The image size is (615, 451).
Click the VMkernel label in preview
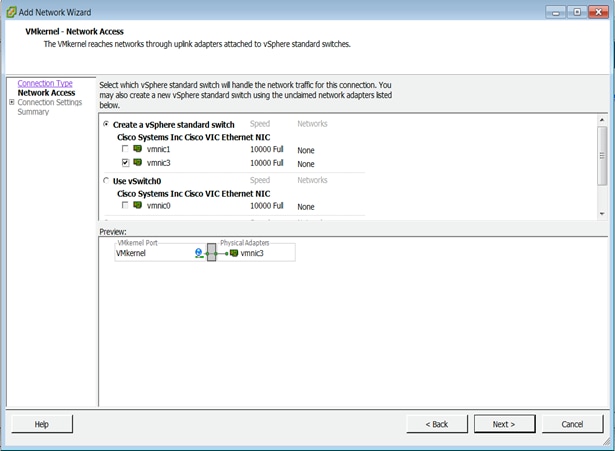click(131, 253)
